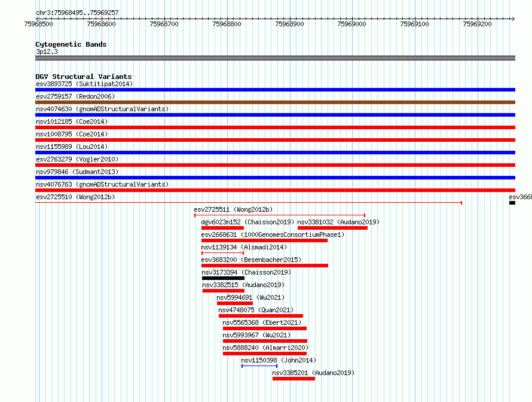Click the red bar under nsv3381032

[332, 228]
